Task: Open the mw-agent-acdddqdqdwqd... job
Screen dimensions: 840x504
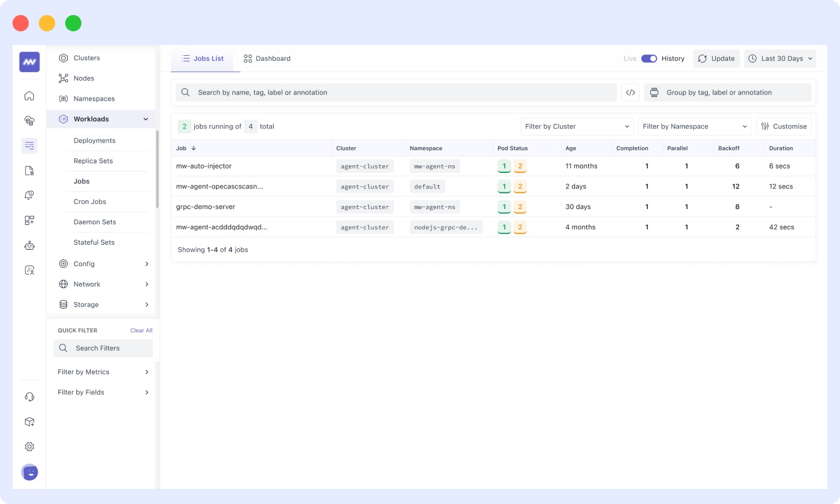Action: pyautogui.click(x=222, y=227)
